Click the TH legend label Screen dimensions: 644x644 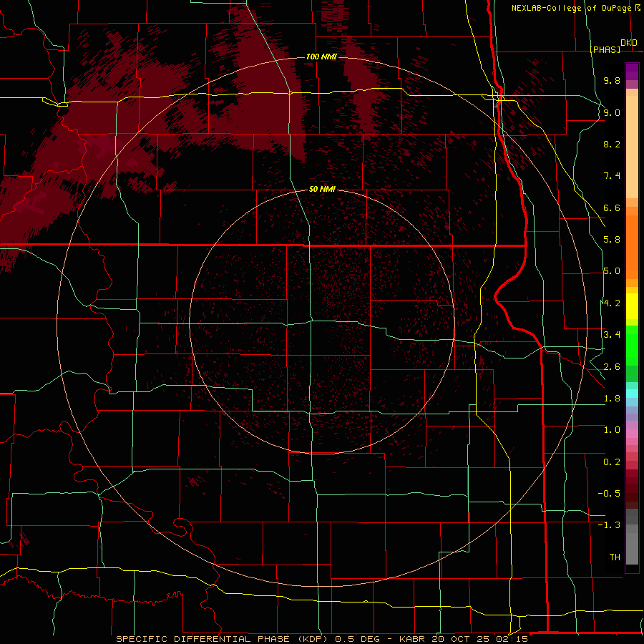615,557
